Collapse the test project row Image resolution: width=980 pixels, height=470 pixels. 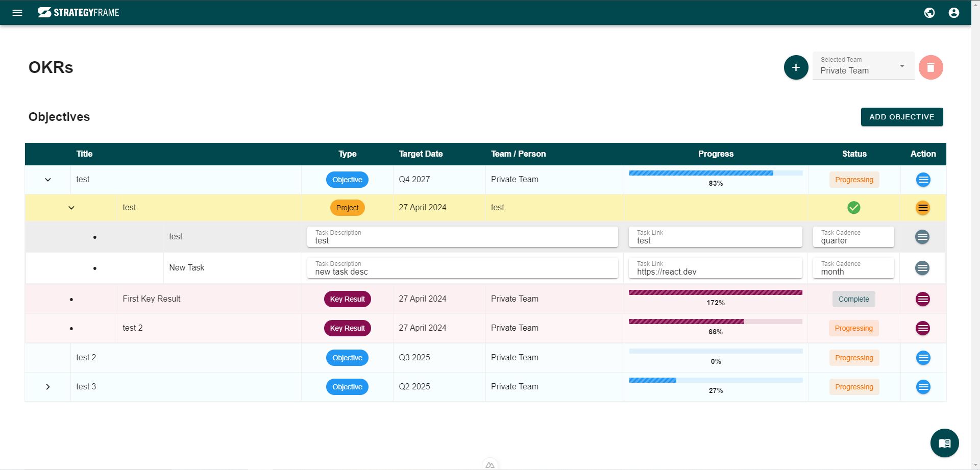click(71, 208)
